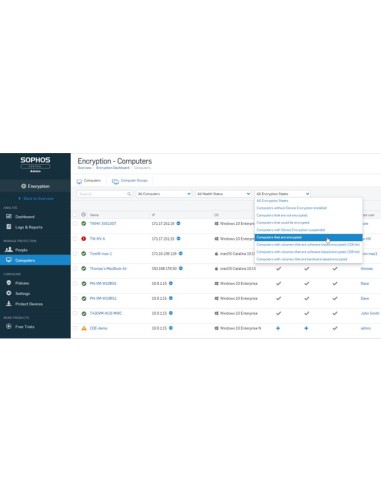This screenshot has height=492, width=381.
Task: Open the Free Trials icon
Action: click(x=9, y=326)
